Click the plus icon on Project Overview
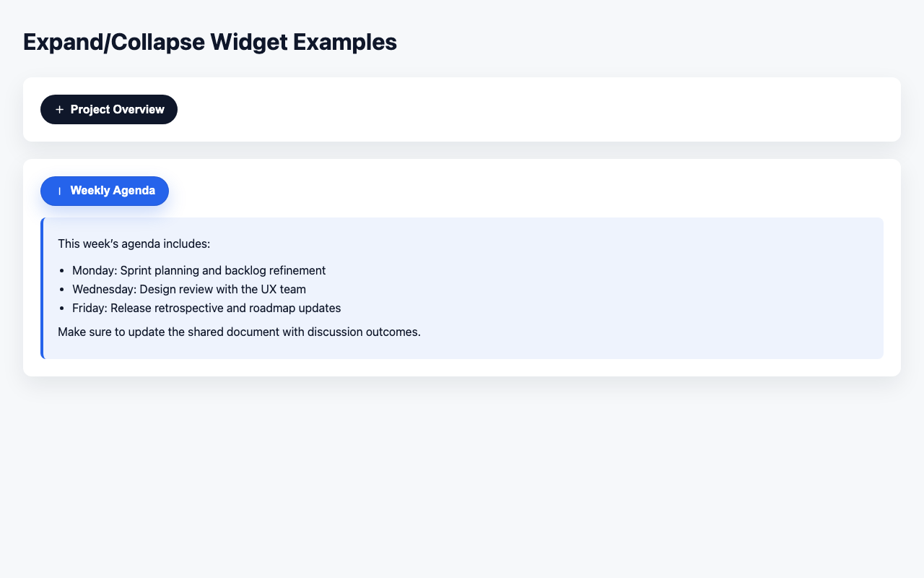 (58, 109)
